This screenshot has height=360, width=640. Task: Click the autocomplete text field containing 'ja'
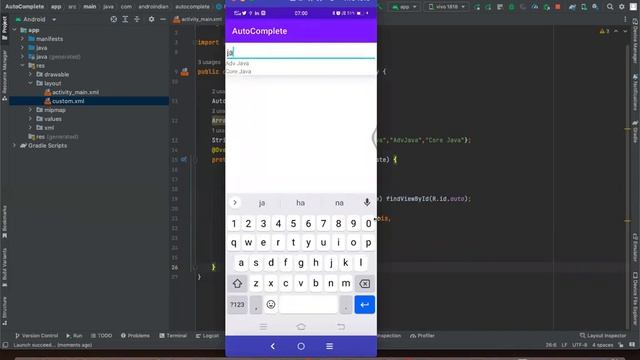click(301, 52)
